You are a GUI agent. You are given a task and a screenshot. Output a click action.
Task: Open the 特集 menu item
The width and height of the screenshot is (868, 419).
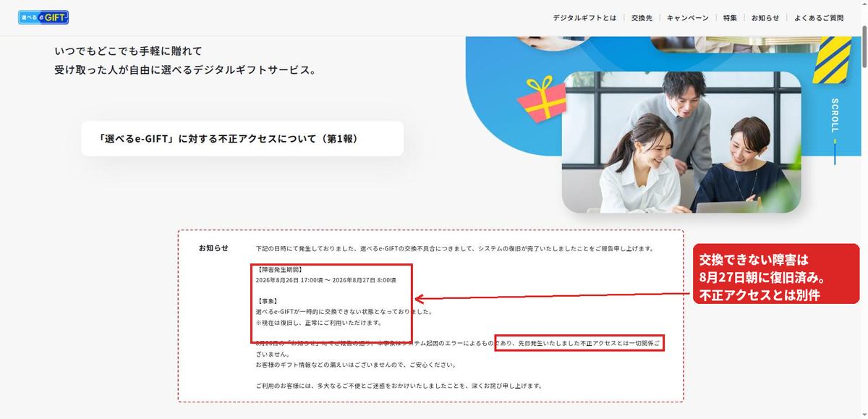[730, 18]
